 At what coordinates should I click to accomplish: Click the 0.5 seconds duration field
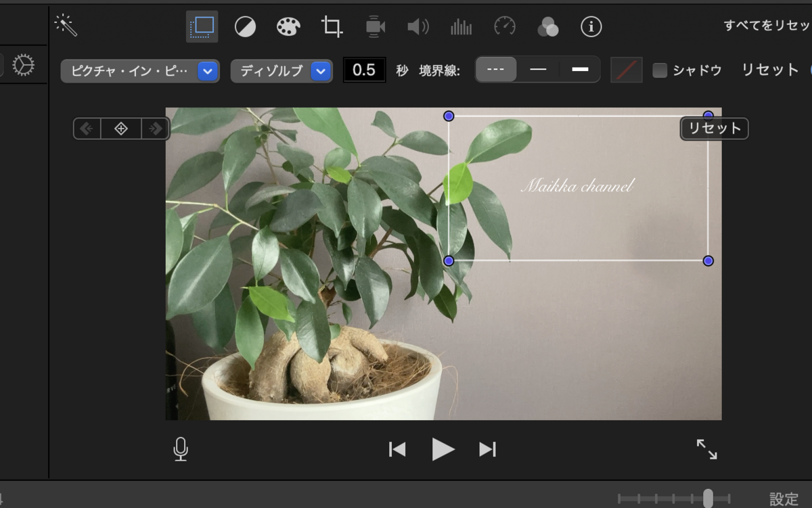coord(364,70)
